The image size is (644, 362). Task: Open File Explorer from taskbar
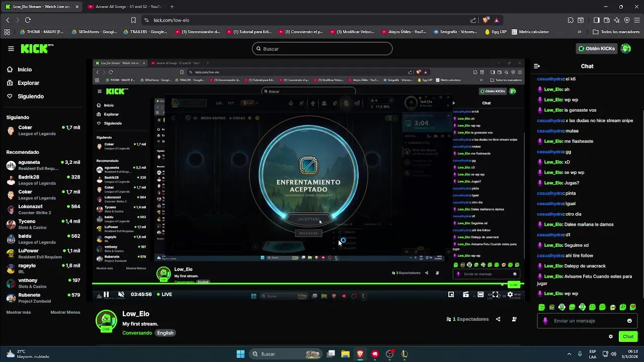click(345, 354)
